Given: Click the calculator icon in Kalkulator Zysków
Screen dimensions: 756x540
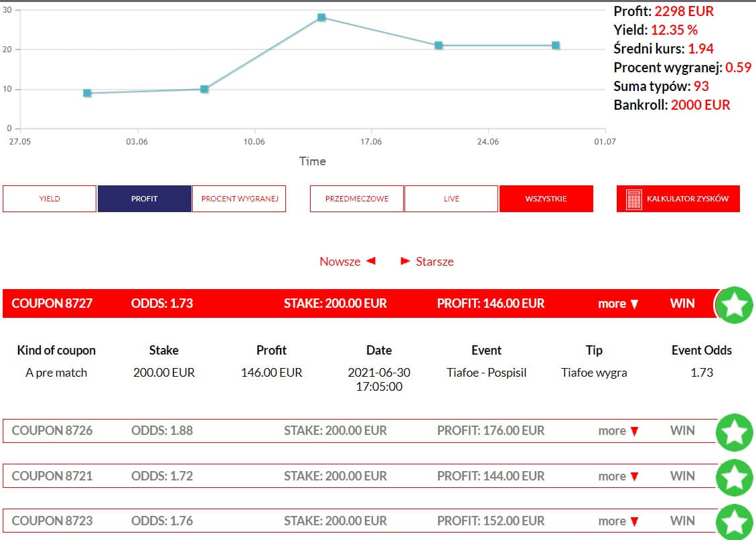Looking at the screenshot, I should tap(633, 199).
